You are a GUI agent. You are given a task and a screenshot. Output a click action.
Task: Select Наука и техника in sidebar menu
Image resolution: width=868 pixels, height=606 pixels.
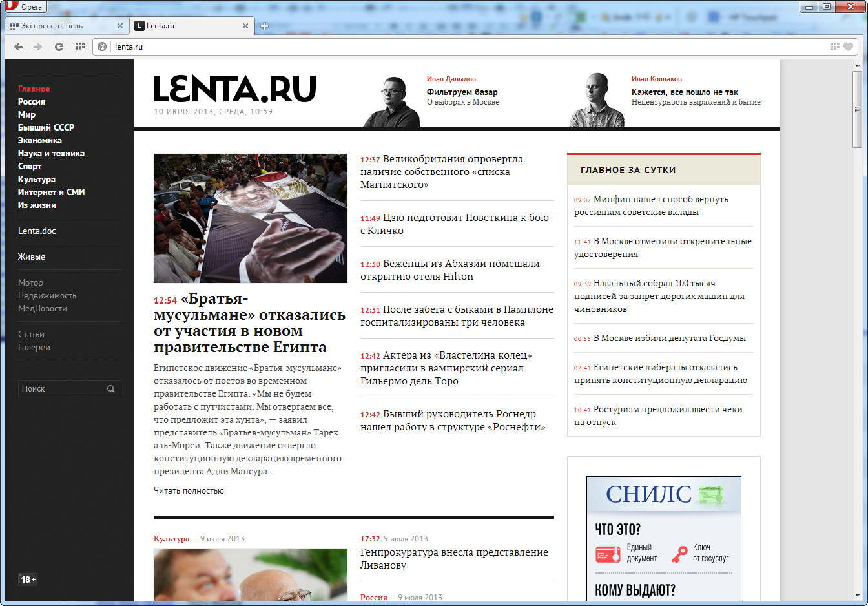[x=51, y=153]
